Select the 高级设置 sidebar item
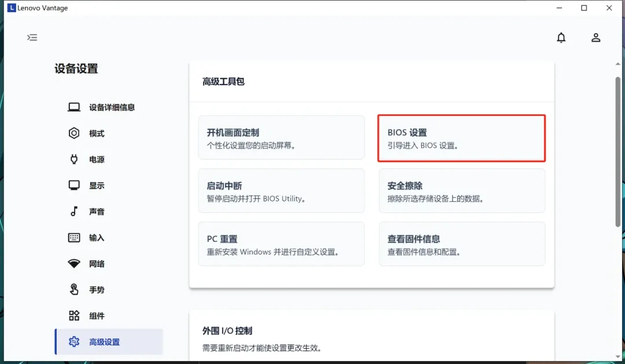 (109, 341)
